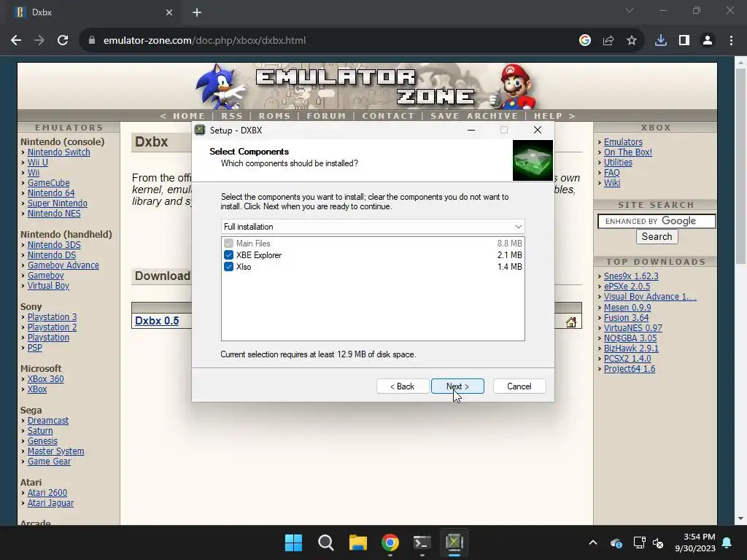Open the Chrome profile avatar icon

708,41
